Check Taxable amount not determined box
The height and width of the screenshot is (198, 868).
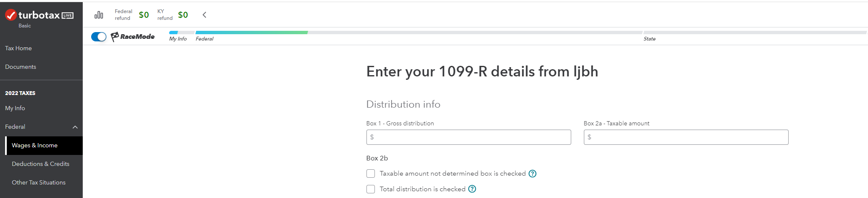point(371,174)
